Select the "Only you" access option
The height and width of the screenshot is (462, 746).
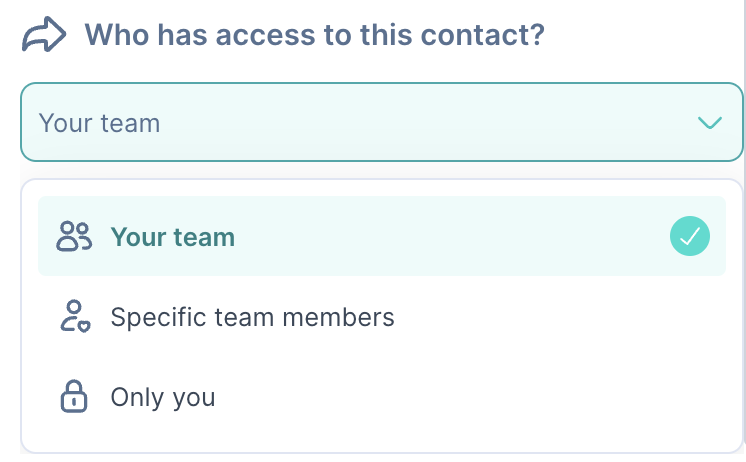click(382, 396)
